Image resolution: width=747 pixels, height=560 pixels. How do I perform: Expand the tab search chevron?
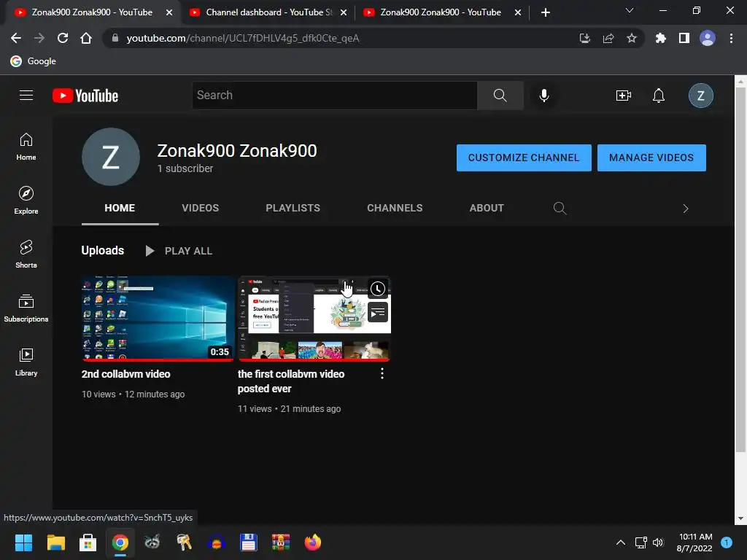tap(630, 10)
